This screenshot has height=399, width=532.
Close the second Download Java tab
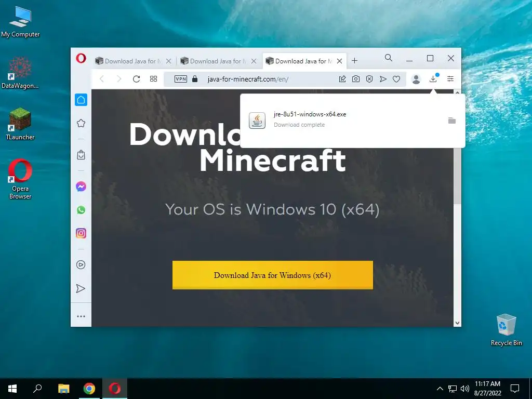(x=254, y=61)
